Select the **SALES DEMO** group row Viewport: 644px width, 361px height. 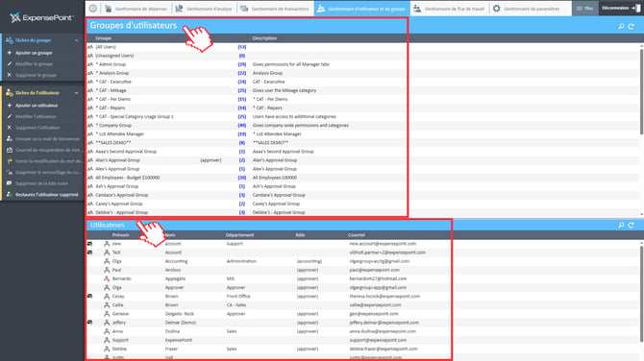pyautogui.click(x=362, y=143)
